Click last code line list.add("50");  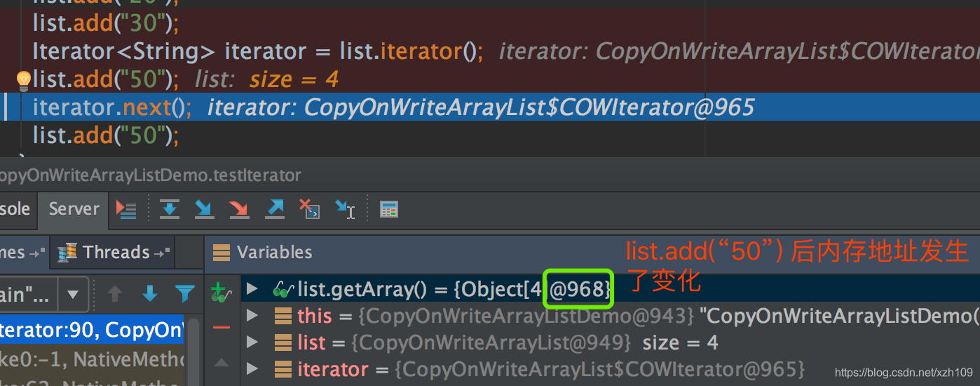click(x=106, y=135)
